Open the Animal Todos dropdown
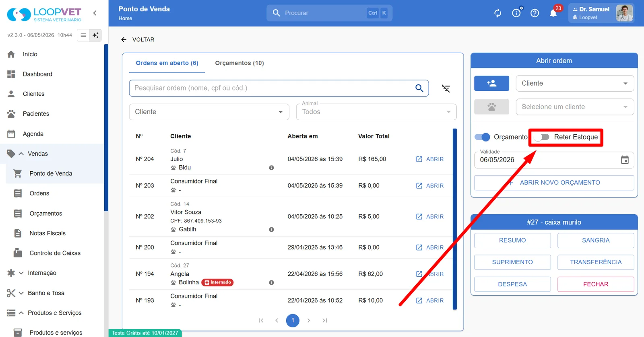This screenshot has width=644, height=337. [376, 112]
